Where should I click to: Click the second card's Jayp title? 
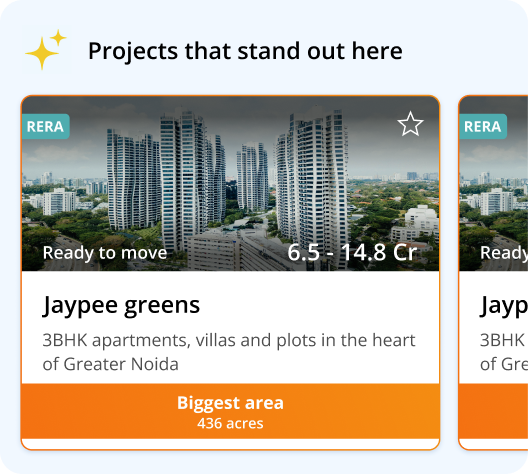(504, 305)
